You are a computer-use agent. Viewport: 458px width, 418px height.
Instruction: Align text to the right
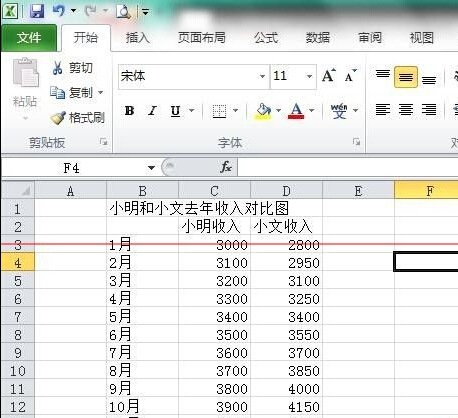tap(429, 110)
